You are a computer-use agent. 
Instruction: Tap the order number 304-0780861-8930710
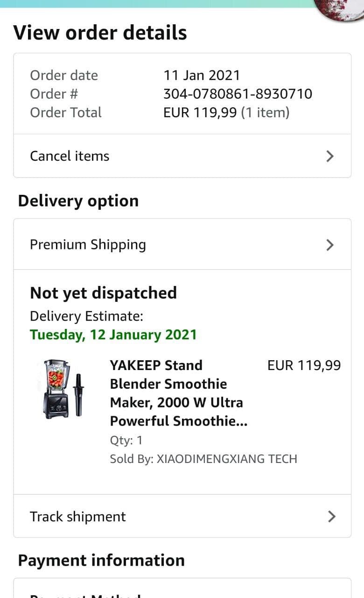(x=238, y=94)
